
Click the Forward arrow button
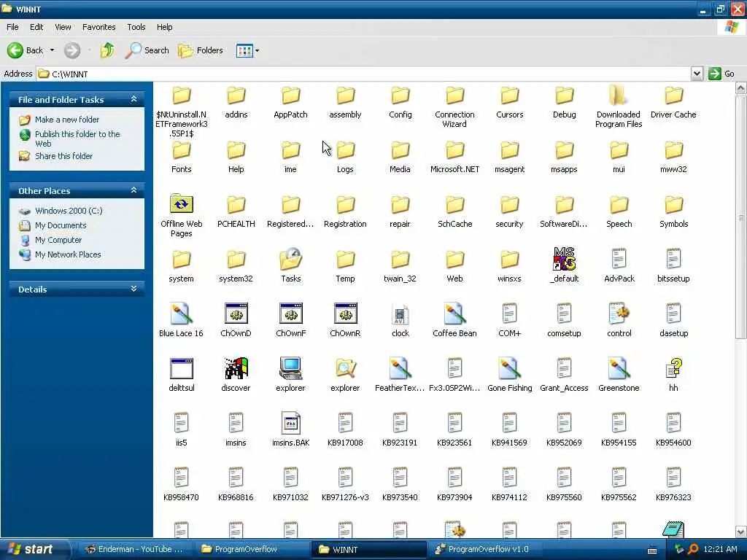tap(72, 50)
